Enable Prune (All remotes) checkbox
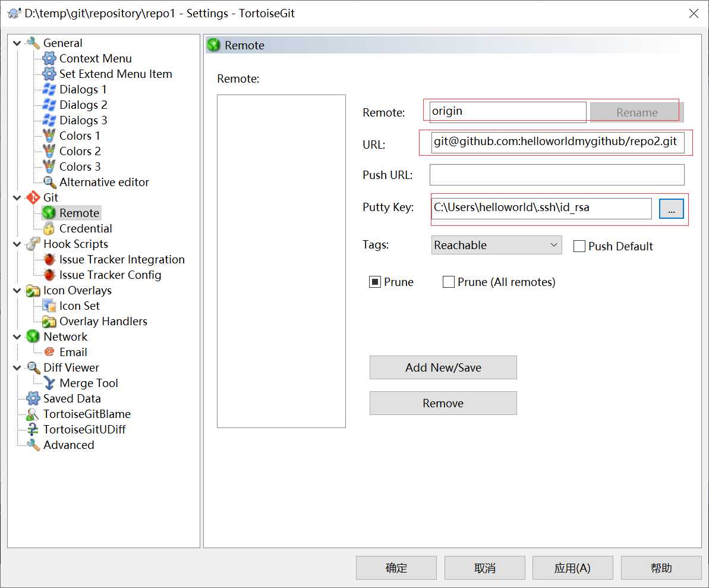709x588 pixels. (449, 282)
